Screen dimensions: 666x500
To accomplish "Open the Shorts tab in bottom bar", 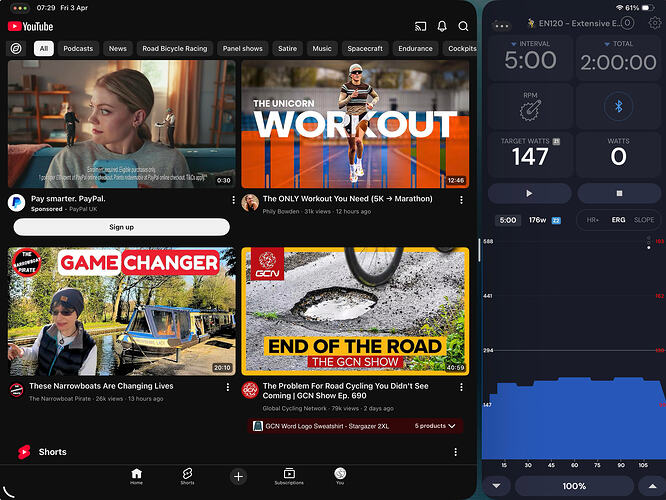I will pyautogui.click(x=187, y=475).
